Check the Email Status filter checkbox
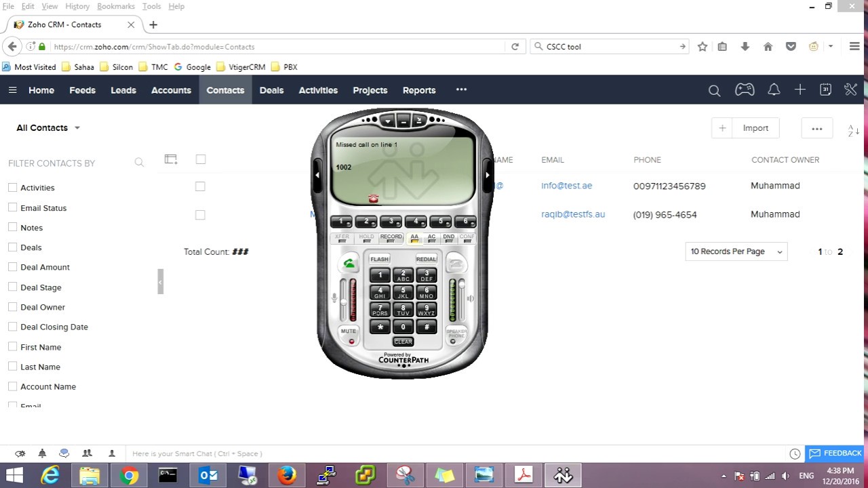The width and height of the screenshot is (868, 488). click(x=12, y=207)
